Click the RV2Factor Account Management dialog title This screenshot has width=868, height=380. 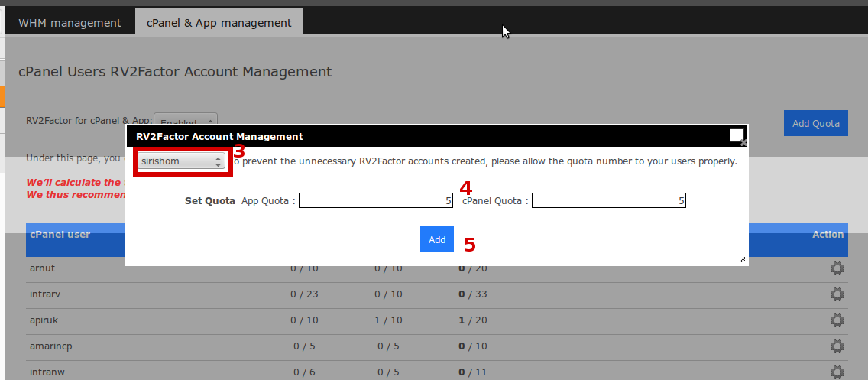tap(219, 136)
